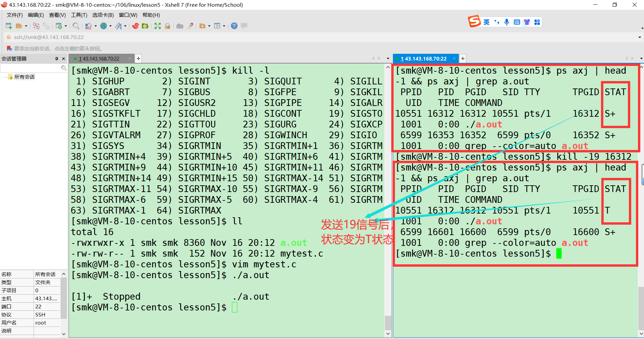Screen dimensions: 644x339
Task: Open the Find magnifier tool
Action: click(x=76, y=26)
